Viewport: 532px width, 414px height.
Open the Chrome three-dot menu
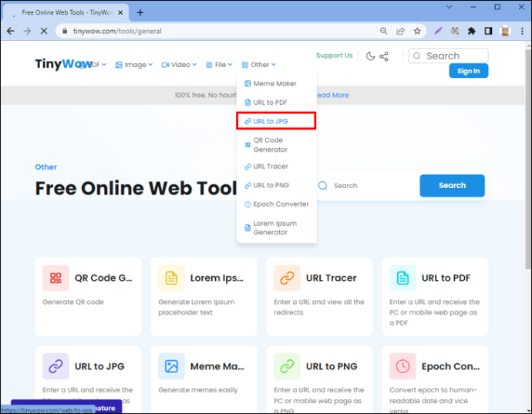[x=522, y=31]
